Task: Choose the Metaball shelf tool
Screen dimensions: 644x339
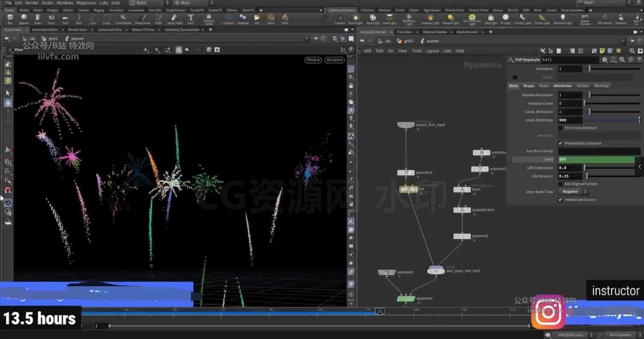Action: tap(243, 19)
